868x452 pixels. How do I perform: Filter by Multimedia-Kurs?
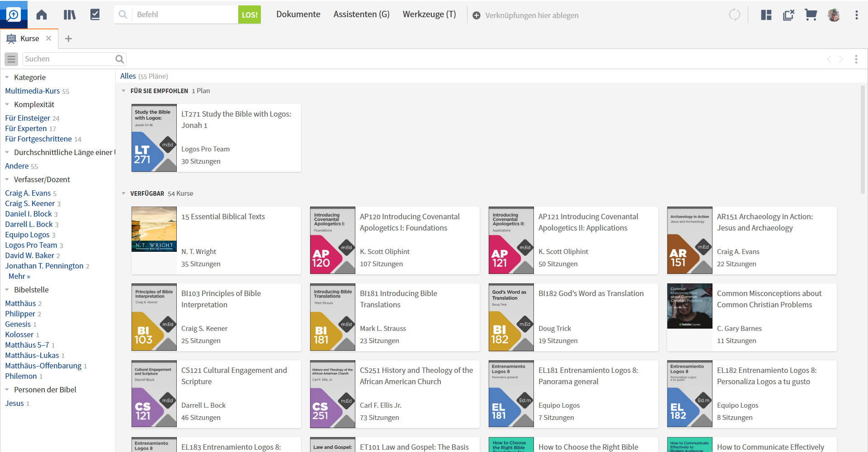pyautogui.click(x=32, y=91)
